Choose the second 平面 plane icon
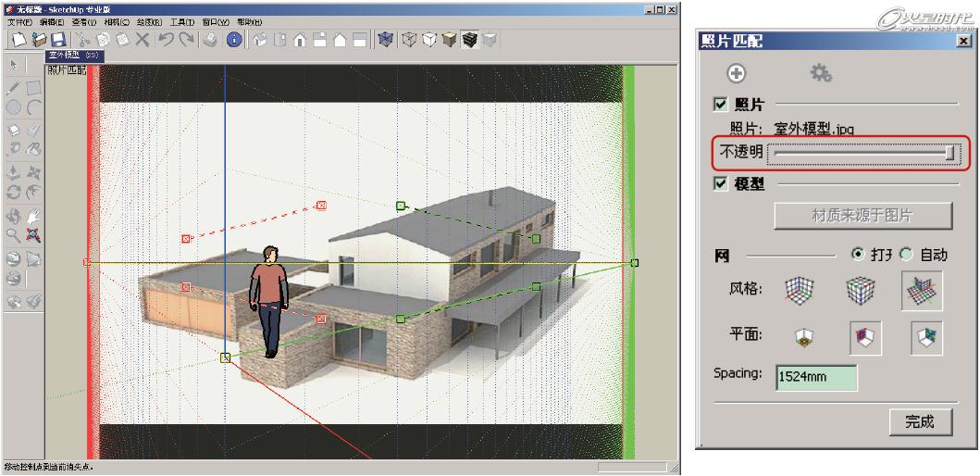This screenshot has width=980, height=476. click(865, 338)
